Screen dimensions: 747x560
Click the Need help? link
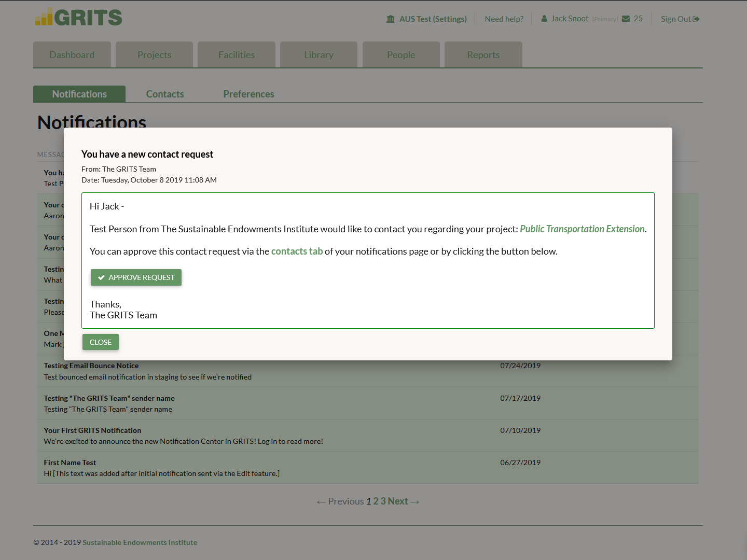pos(504,19)
